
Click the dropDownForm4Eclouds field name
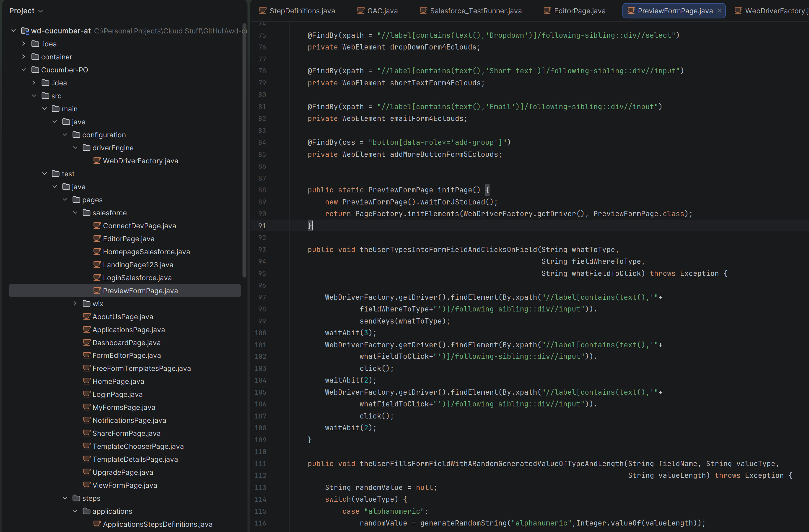(x=433, y=47)
